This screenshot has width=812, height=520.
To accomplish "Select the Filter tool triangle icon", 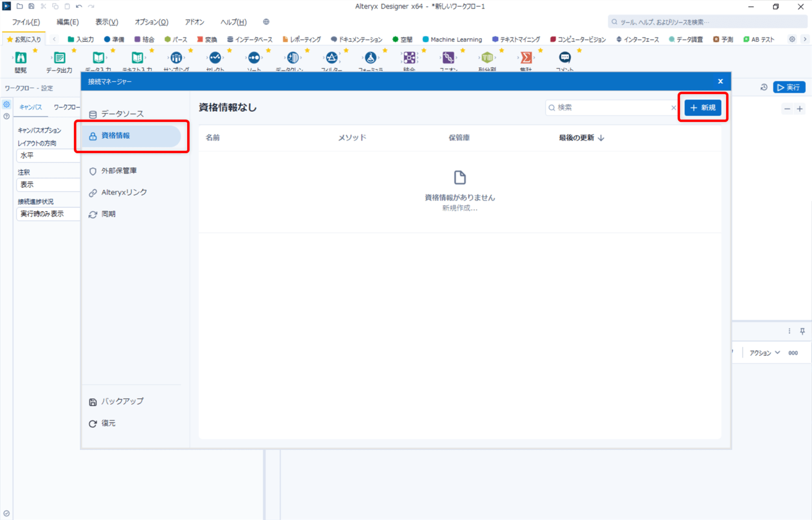I will (x=332, y=58).
